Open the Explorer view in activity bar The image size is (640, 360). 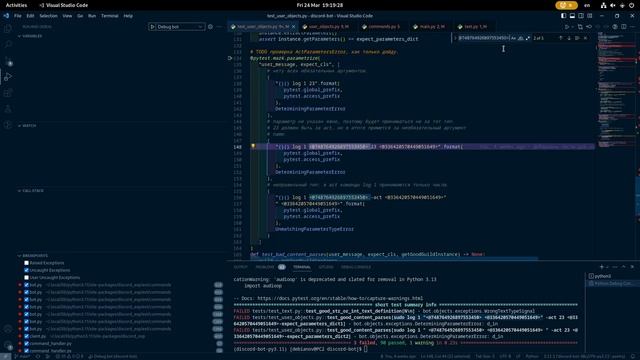8,28
